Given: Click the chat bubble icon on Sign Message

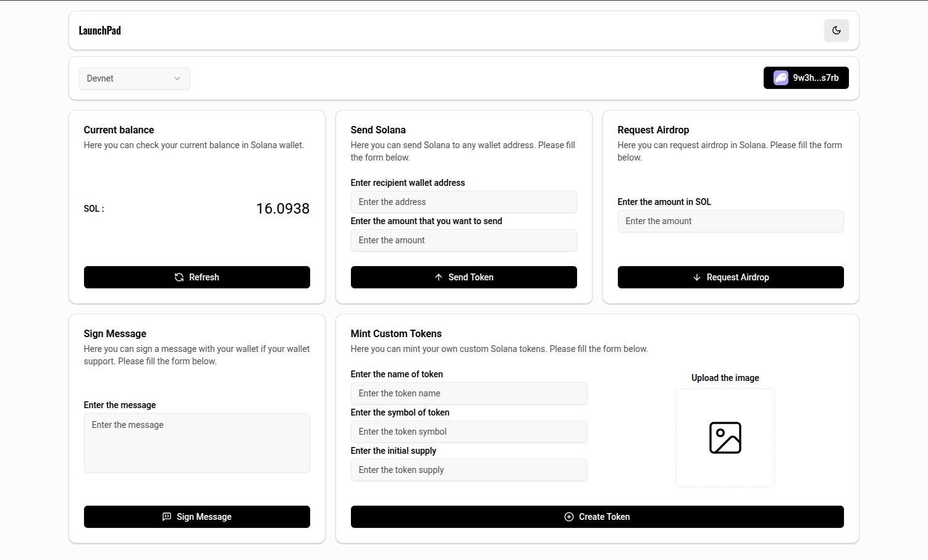Looking at the screenshot, I should (x=167, y=517).
